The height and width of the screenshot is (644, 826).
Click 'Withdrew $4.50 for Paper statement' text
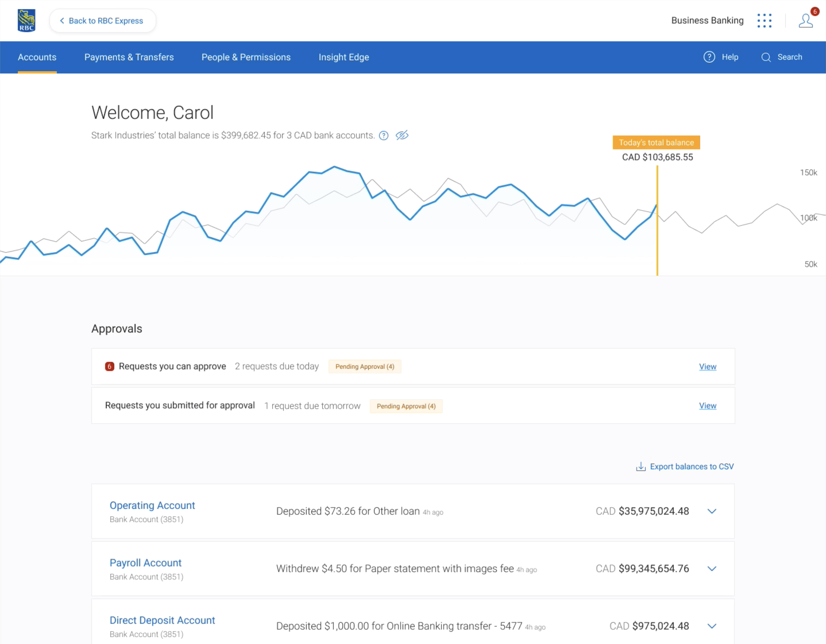coord(395,569)
